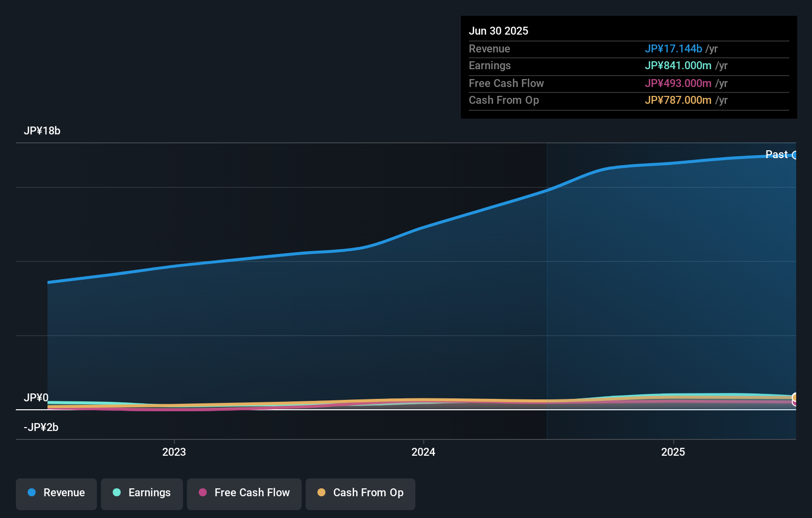Click the orange Cash From Op legend dot

pyautogui.click(x=322, y=493)
